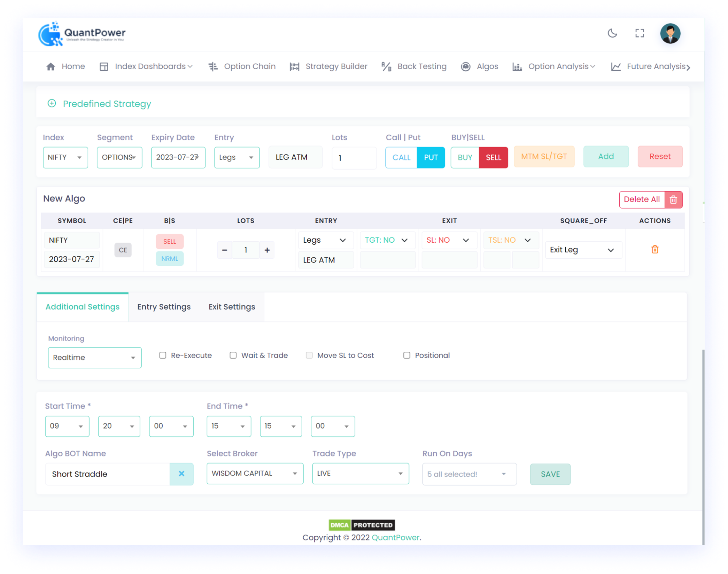Click Algo BOT Name Short Straddle field
The height and width of the screenshot is (574, 728).
107,474
